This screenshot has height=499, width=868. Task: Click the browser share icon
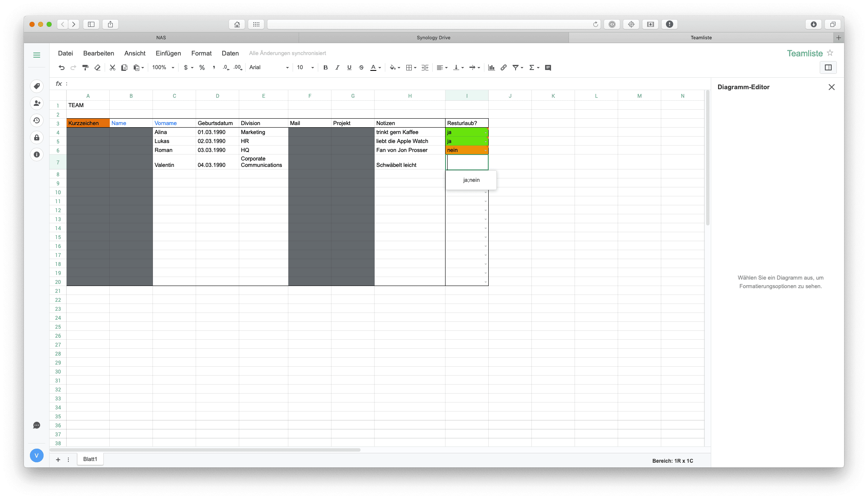[x=110, y=24]
